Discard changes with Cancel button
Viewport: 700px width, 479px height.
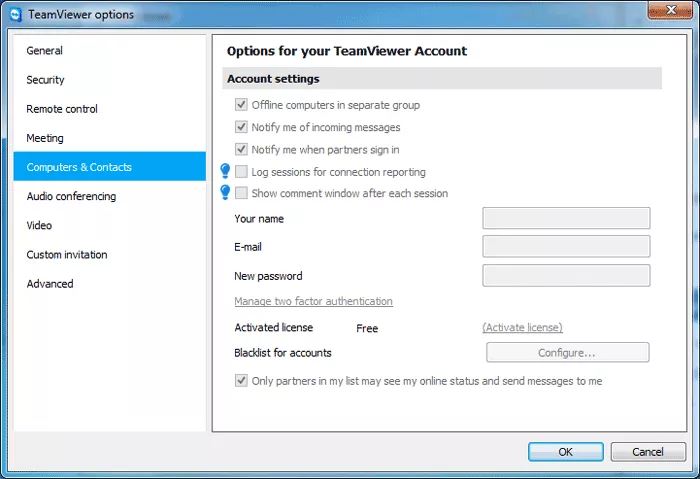pyautogui.click(x=648, y=452)
